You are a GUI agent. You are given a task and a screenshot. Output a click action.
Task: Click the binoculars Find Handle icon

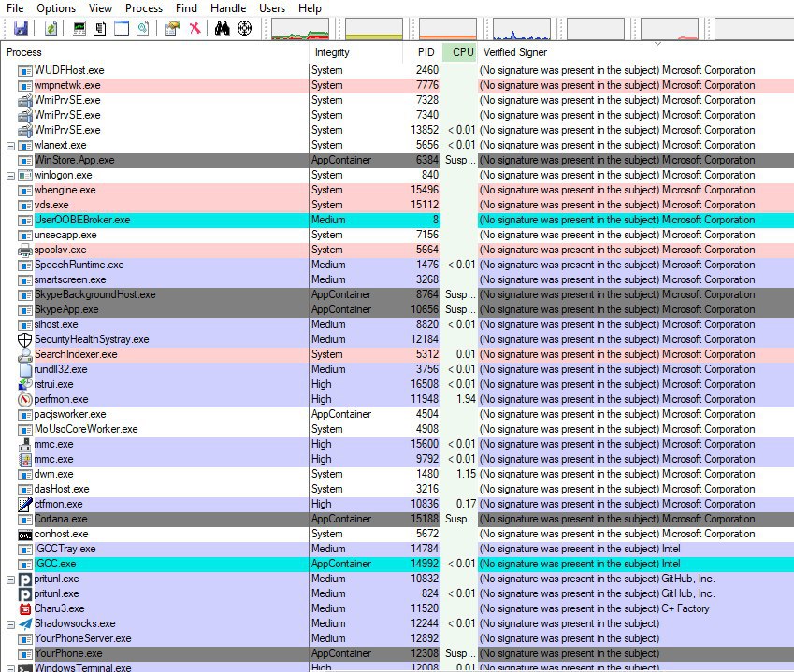(x=222, y=28)
